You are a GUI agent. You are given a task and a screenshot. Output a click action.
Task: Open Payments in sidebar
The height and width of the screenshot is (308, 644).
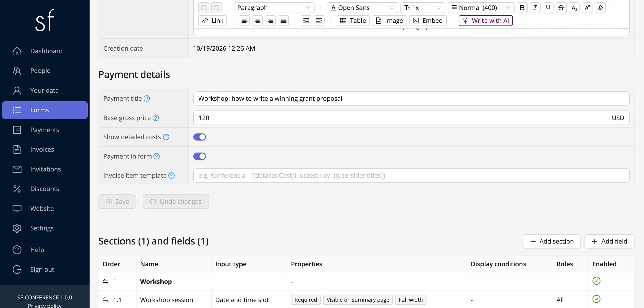pos(45,130)
